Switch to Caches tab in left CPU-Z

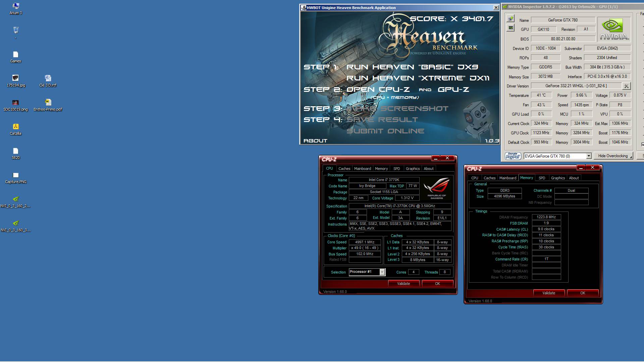pos(344,169)
